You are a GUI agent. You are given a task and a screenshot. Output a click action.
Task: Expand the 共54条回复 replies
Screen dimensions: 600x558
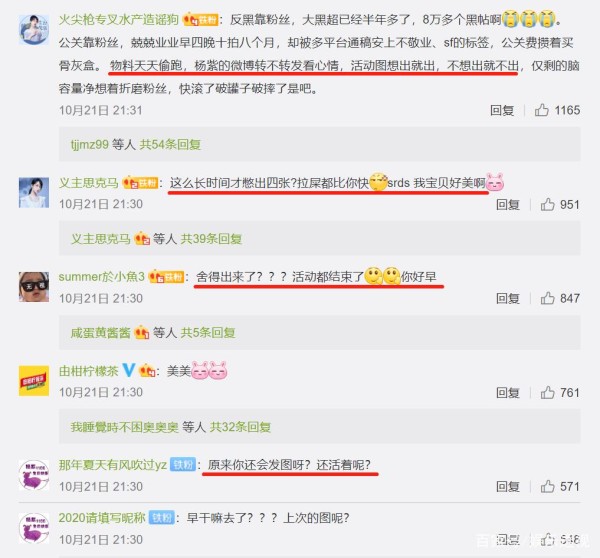(x=170, y=145)
